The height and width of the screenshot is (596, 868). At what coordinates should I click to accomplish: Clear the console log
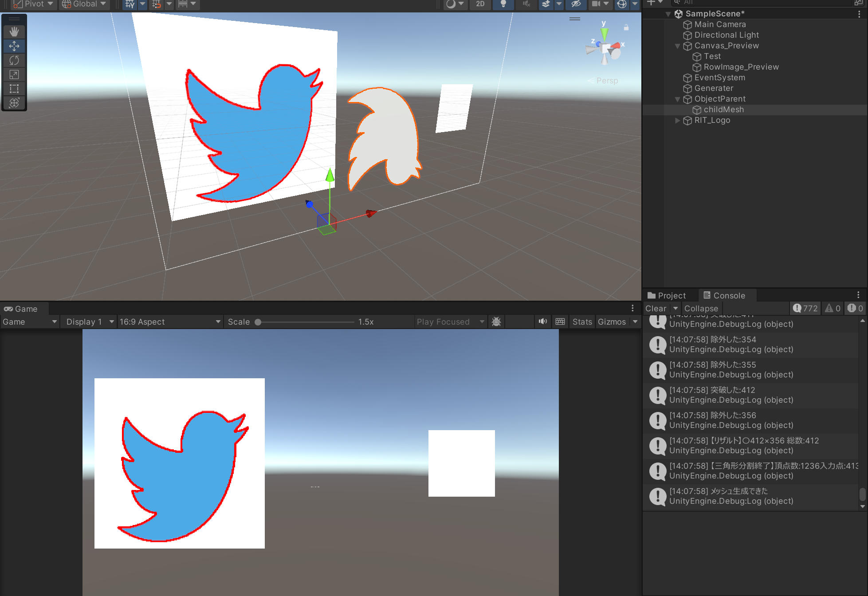[x=656, y=308]
